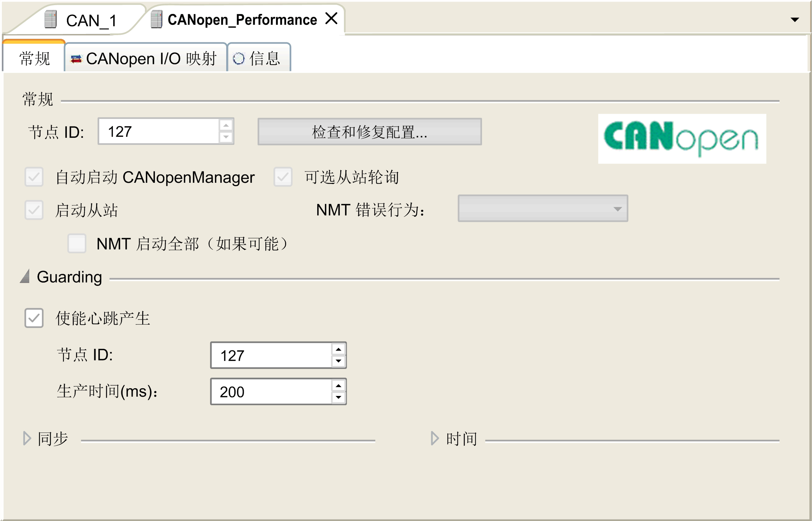Click the CANopen logo image
This screenshot has width=812, height=521.
682,139
